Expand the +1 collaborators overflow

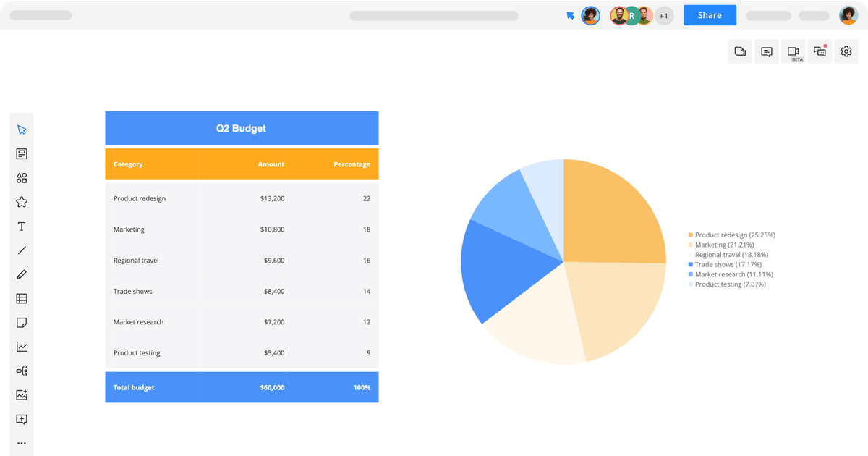(663, 14)
